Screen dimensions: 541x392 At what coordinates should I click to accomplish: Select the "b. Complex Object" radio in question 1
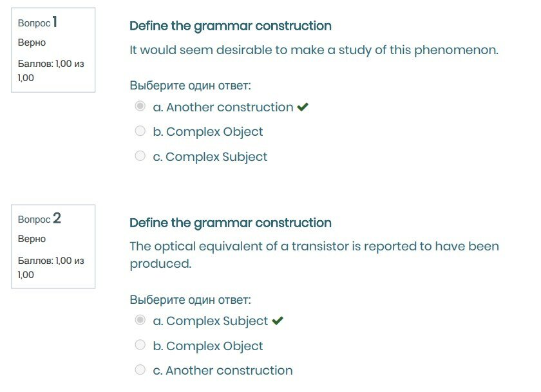pyautogui.click(x=140, y=131)
